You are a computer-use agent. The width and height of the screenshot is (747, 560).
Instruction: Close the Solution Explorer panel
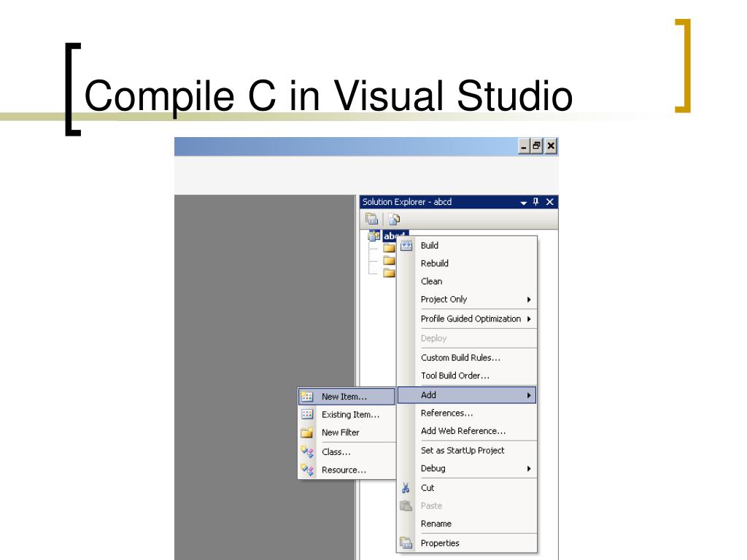pyautogui.click(x=550, y=202)
